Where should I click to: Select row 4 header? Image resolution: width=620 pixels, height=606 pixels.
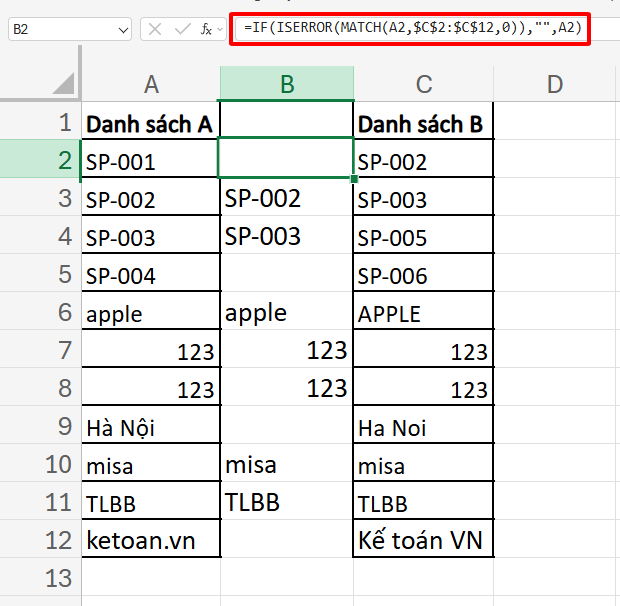click(x=40, y=236)
